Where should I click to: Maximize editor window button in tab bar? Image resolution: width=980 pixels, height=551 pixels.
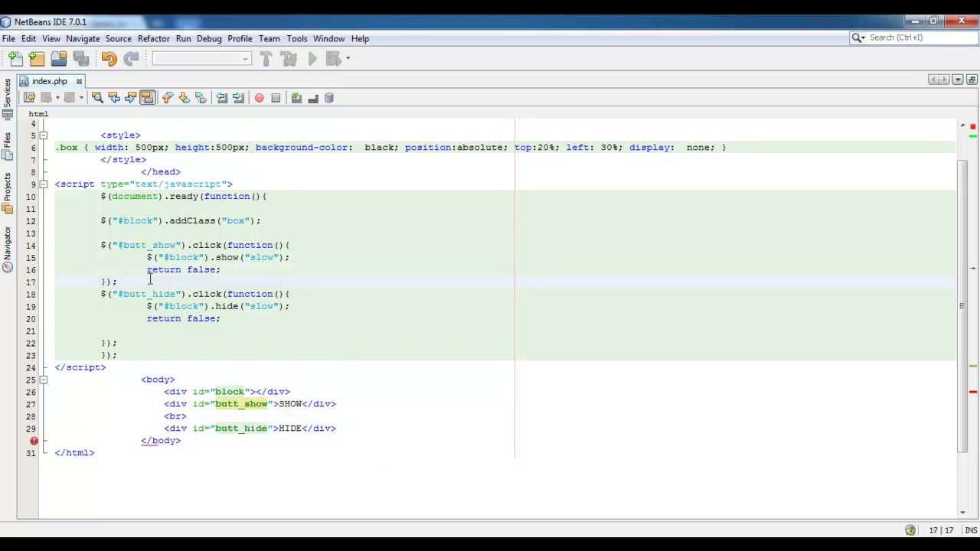[x=972, y=80]
